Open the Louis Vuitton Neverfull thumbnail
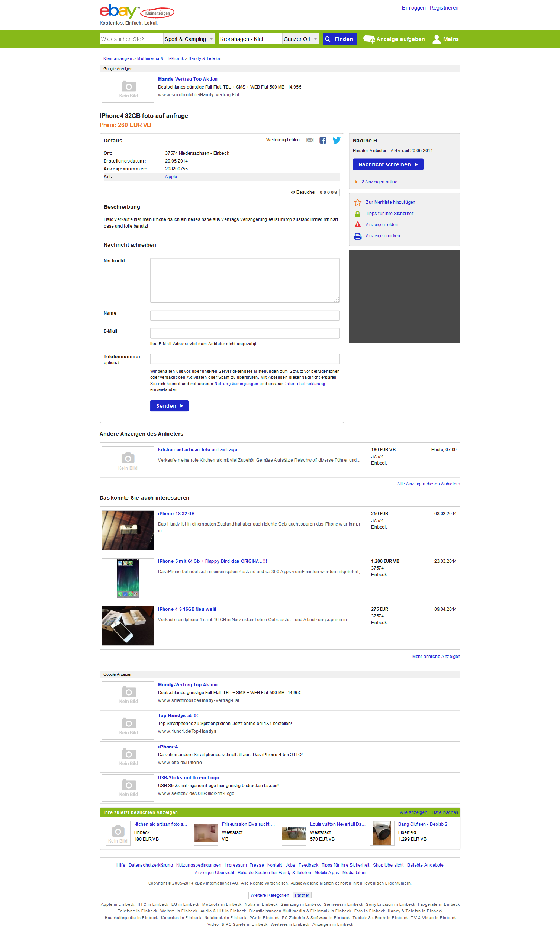Screen dimensions: 560x940 pyautogui.click(x=294, y=833)
